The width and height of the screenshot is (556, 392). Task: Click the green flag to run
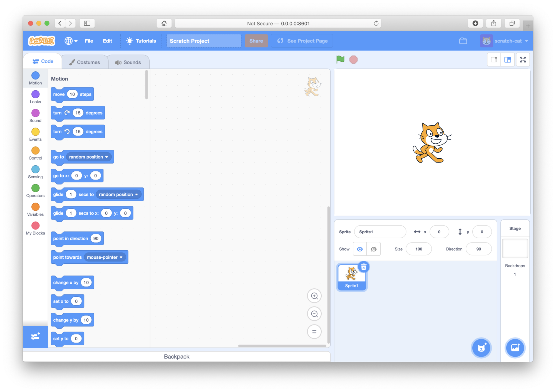[x=340, y=59]
